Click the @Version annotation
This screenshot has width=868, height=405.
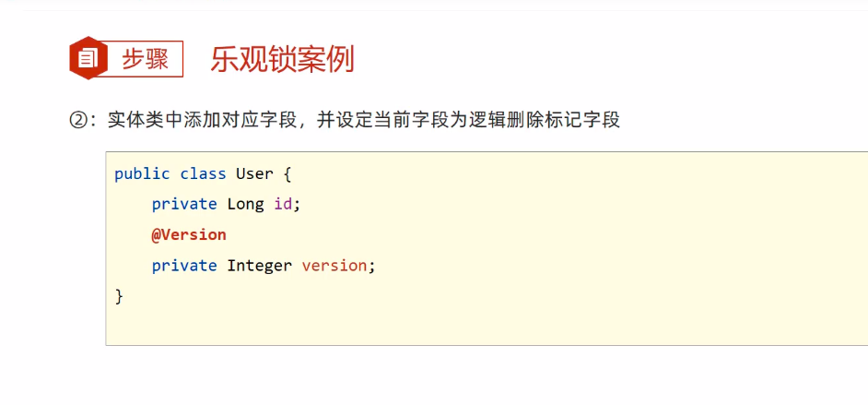point(189,234)
